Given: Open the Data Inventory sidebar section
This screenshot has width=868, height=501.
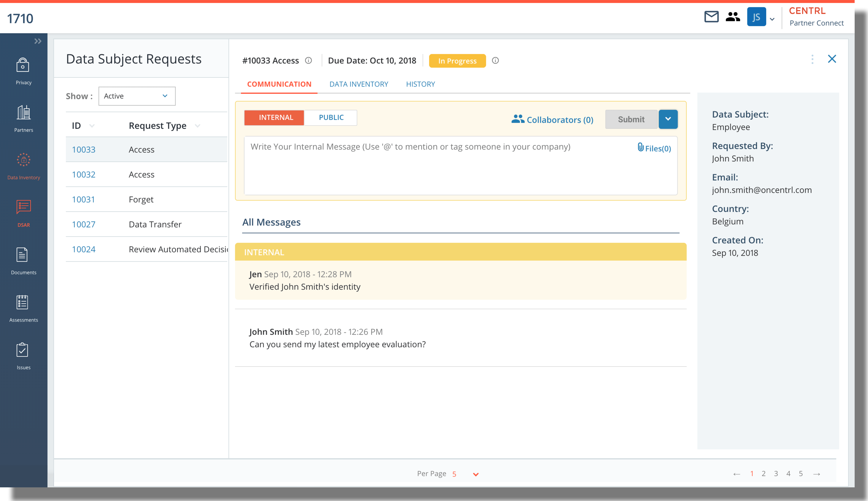Looking at the screenshot, I should tap(23, 167).
